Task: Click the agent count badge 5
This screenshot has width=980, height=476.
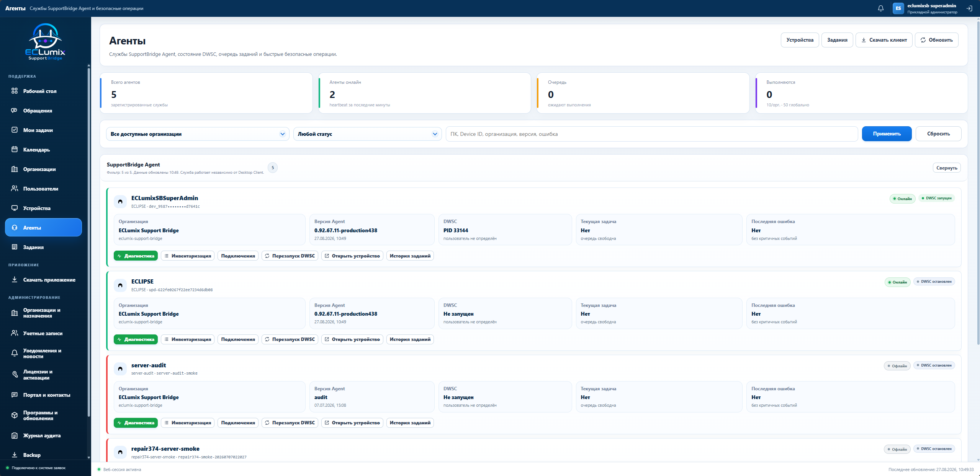Action: (x=273, y=168)
